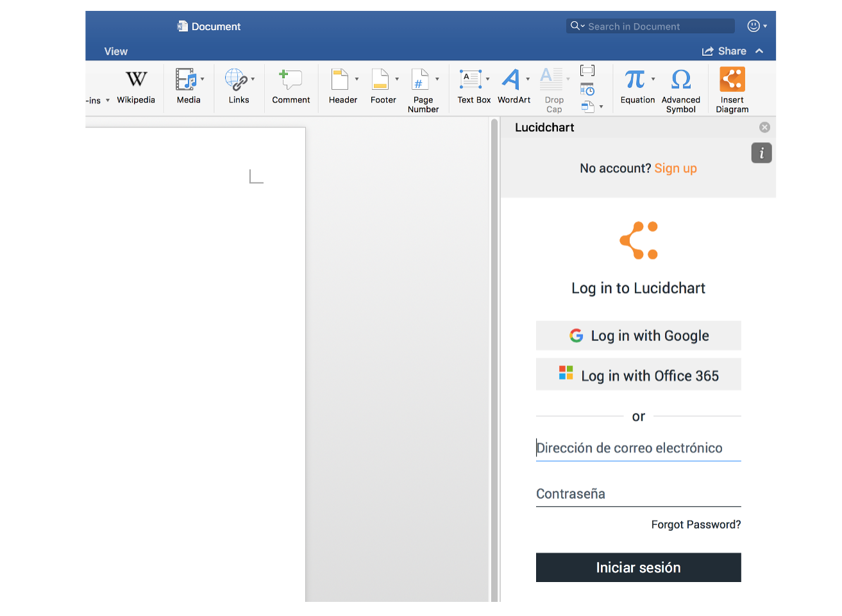Click the Media icon in ribbon

(x=186, y=79)
